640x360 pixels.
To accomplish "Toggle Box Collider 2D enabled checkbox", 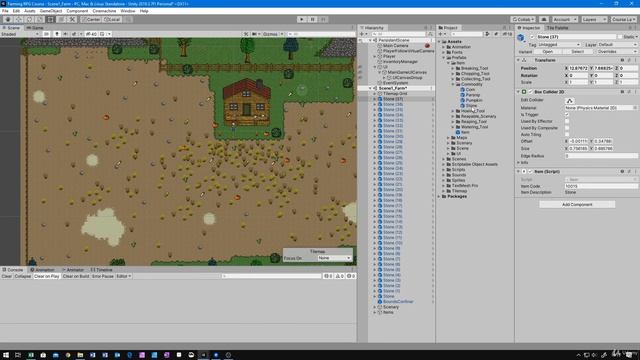I will coord(531,92).
